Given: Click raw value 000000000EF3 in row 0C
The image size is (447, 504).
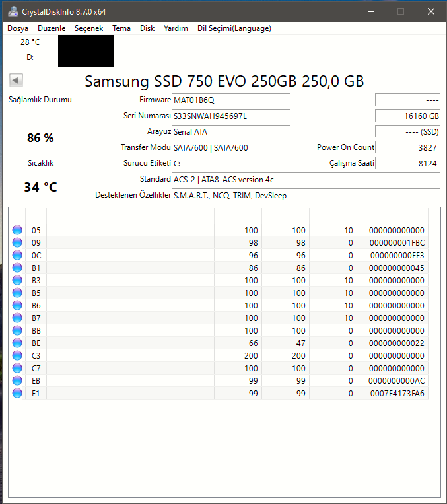Looking at the screenshot, I should pyautogui.click(x=397, y=255).
